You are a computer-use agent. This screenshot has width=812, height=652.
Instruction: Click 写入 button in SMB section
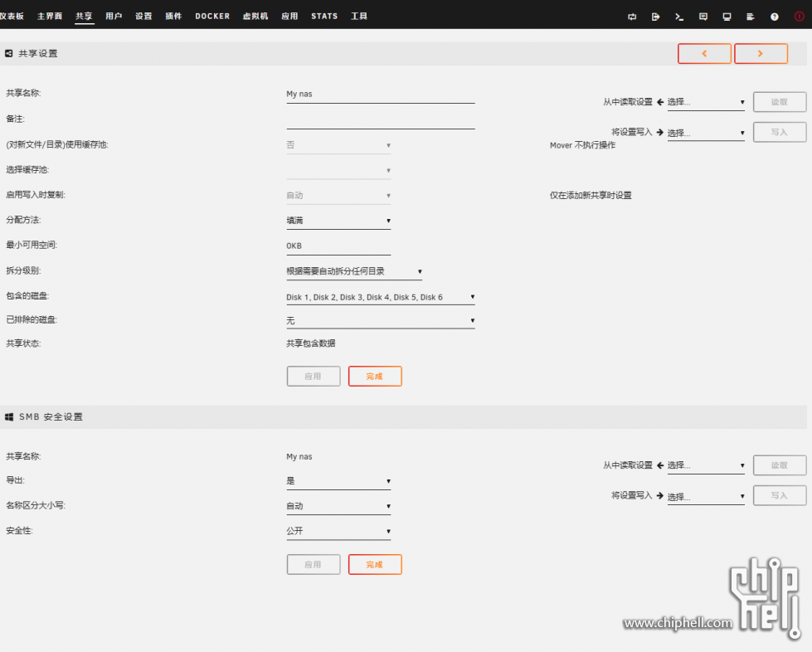click(x=780, y=495)
